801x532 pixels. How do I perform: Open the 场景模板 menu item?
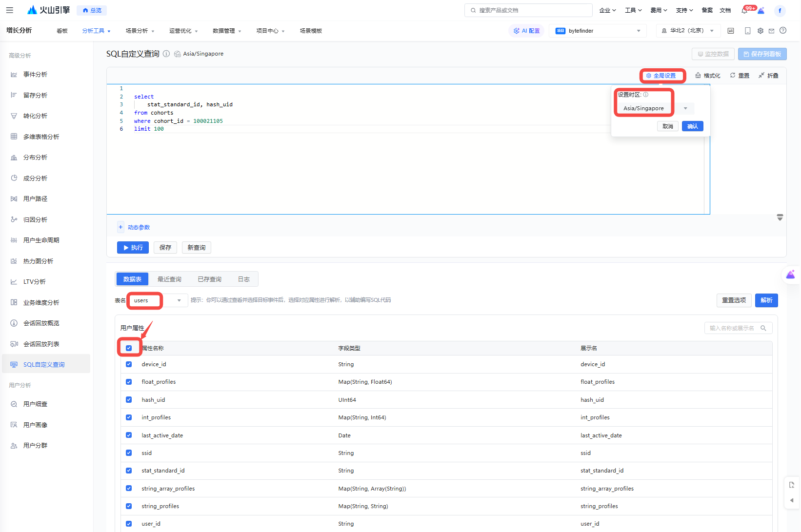click(x=311, y=31)
